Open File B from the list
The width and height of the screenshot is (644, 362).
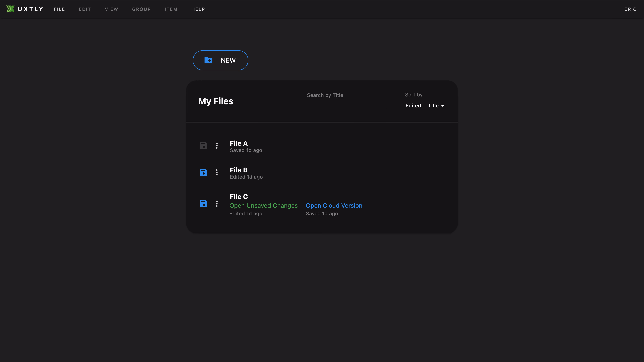(x=238, y=170)
